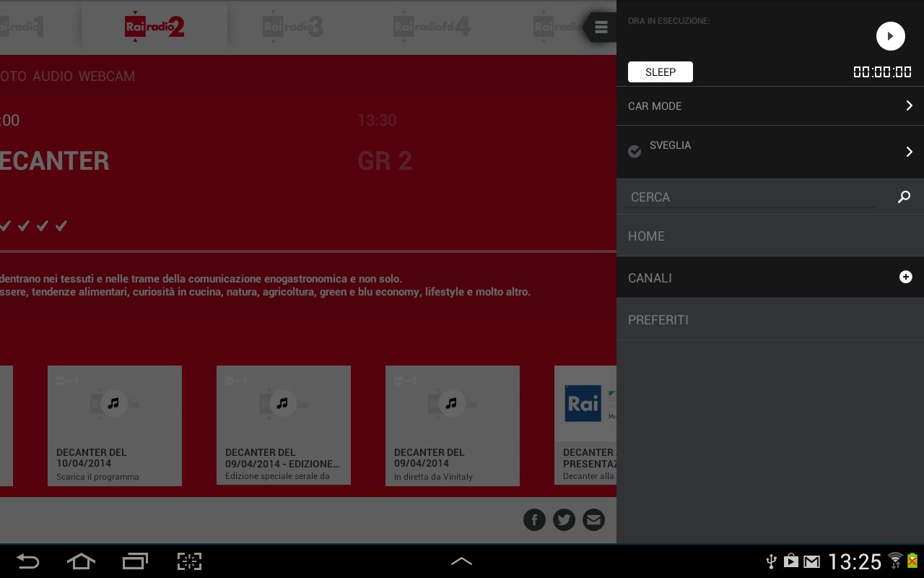Tap the screenshot capture button

coord(189,561)
